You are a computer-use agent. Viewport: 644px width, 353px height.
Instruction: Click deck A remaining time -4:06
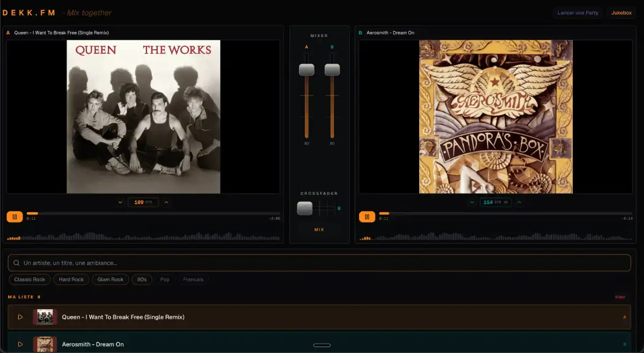[274, 219]
